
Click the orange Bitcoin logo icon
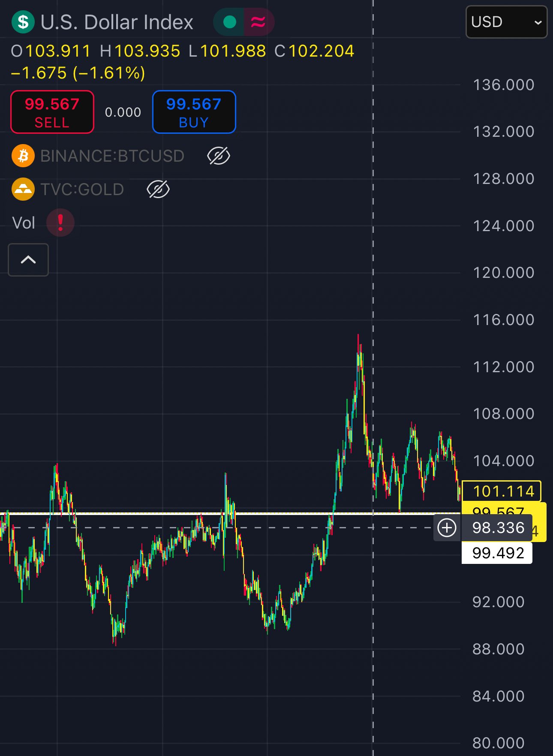tap(23, 156)
